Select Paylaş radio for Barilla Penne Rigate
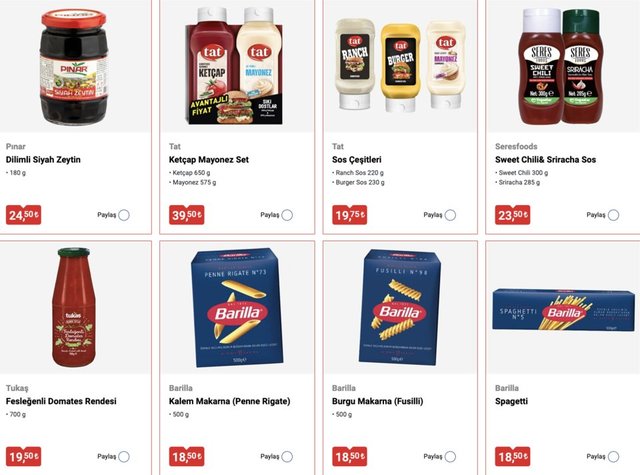The image size is (640, 475). coord(287,457)
